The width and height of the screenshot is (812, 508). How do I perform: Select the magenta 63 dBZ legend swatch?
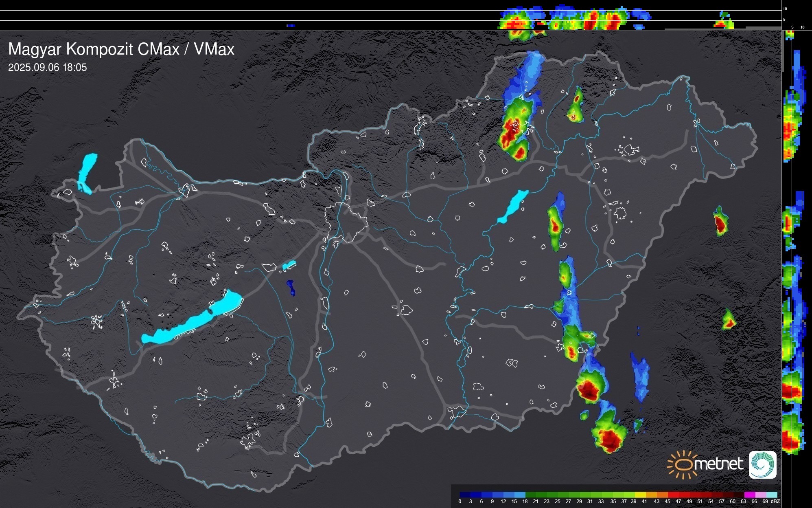point(749,495)
